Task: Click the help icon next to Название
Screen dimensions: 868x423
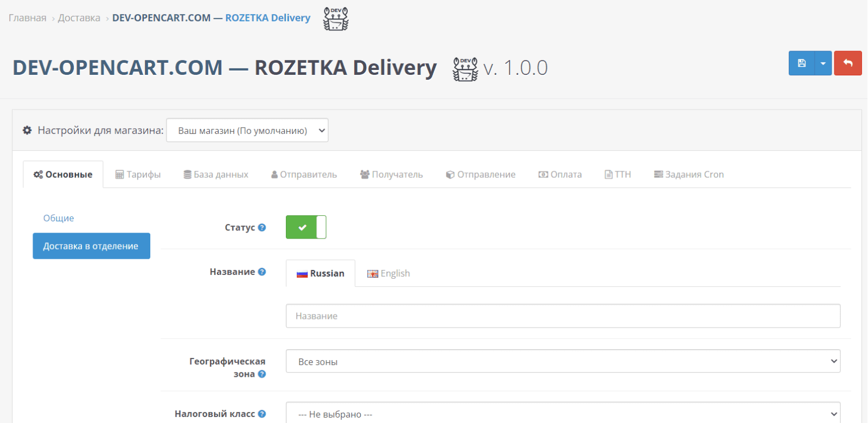Action: point(262,272)
